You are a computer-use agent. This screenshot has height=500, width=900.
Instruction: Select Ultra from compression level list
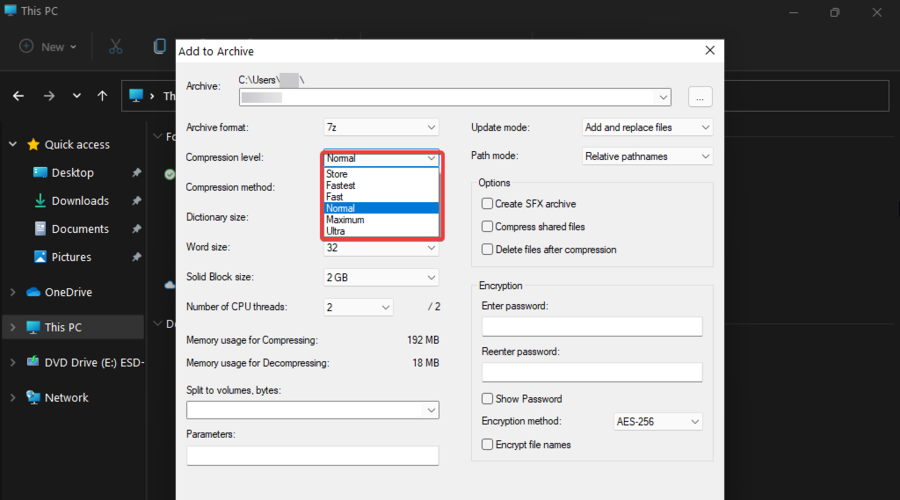(336, 231)
